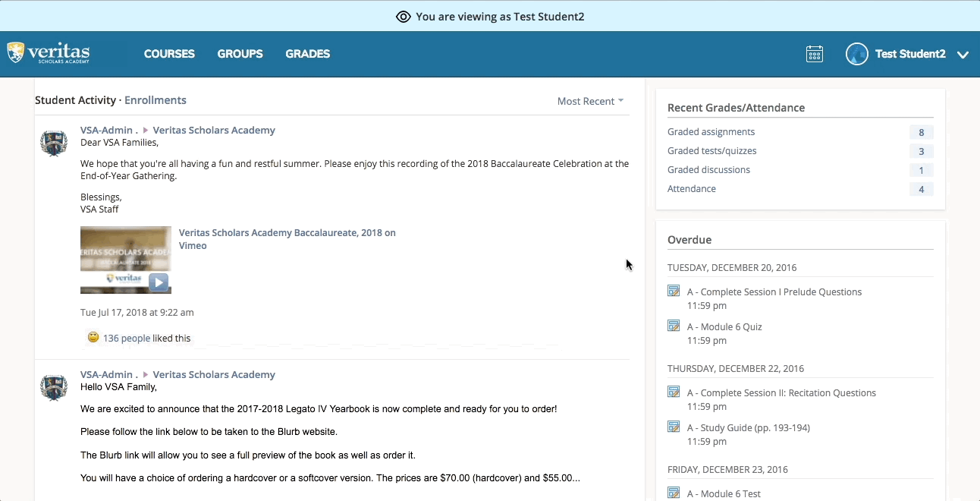Open Complete Session I Prelude Questions assignment
980x501 pixels.
coord(774,292)
